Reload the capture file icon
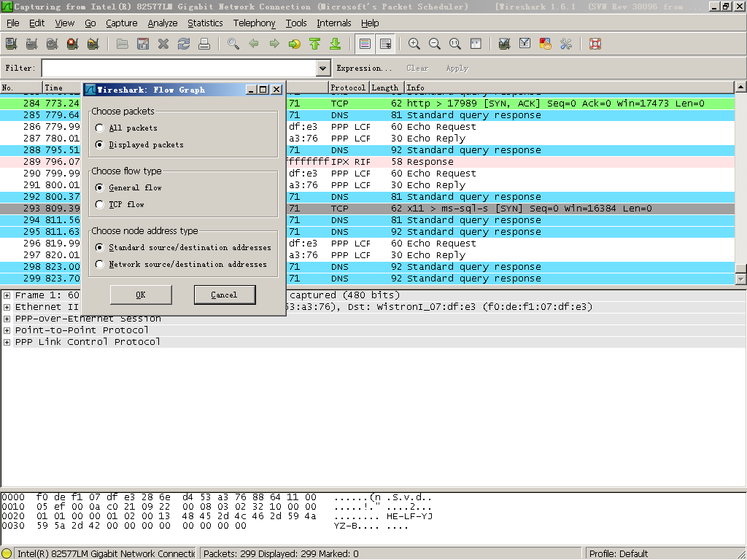 click(x=184, y=44)
